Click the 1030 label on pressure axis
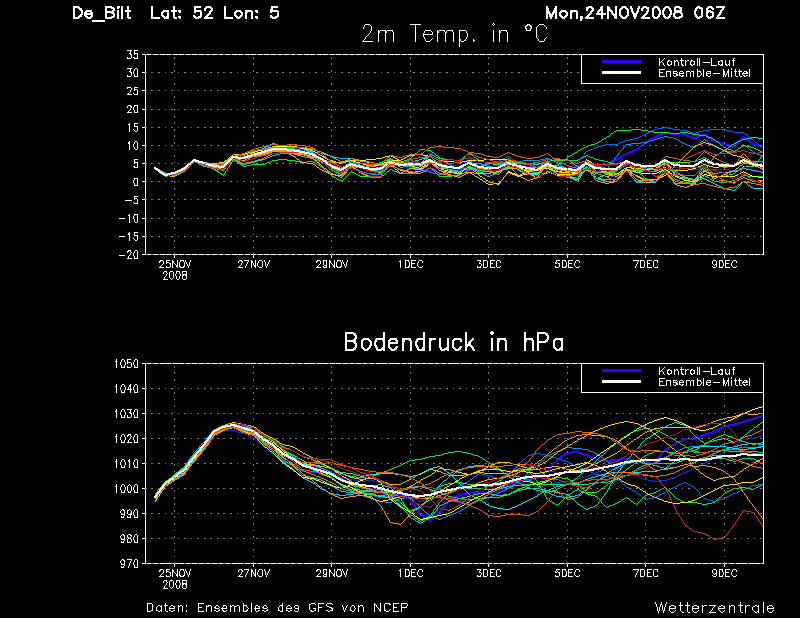This screenshot has height=618, width=800. click(127, 414)
